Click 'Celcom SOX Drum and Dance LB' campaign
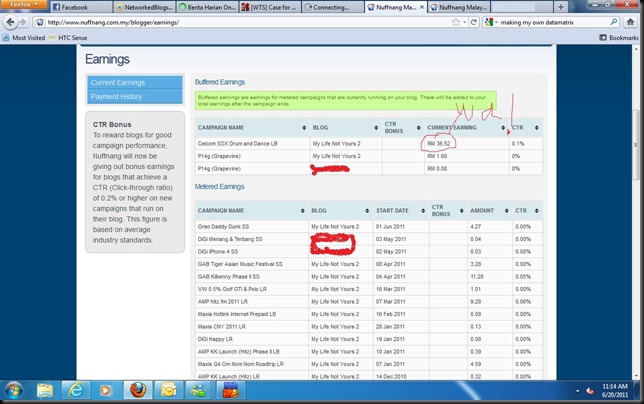Viewport: 644px width, 404px height. 237,144
